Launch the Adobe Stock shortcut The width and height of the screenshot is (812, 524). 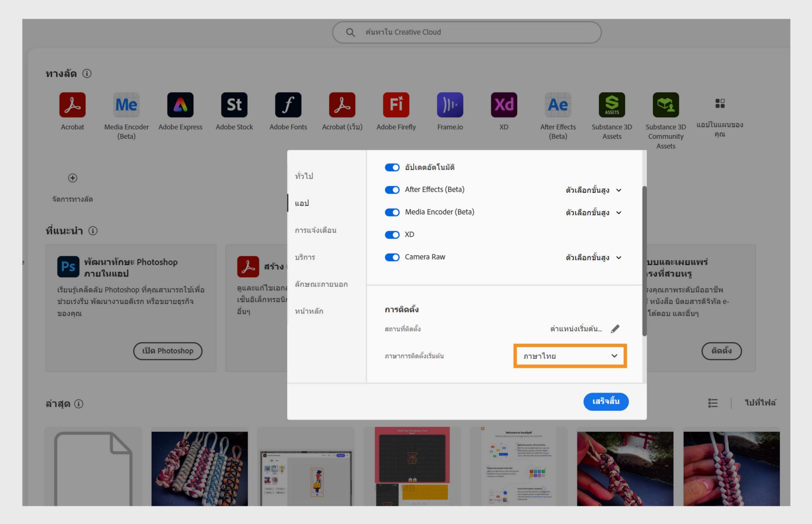[x=234, y=105]
